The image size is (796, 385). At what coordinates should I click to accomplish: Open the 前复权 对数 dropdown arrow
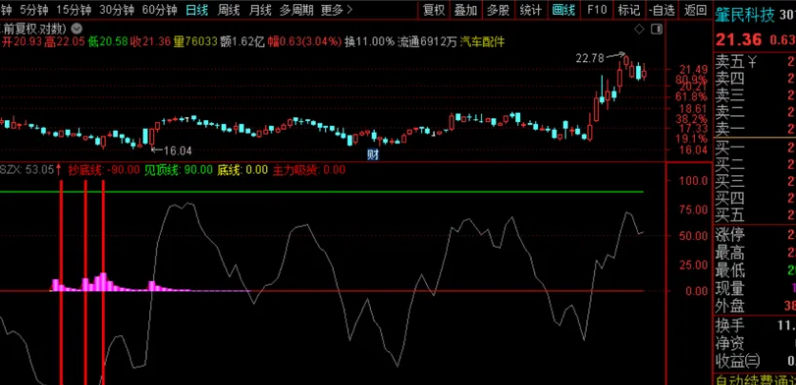coord(77,28)
